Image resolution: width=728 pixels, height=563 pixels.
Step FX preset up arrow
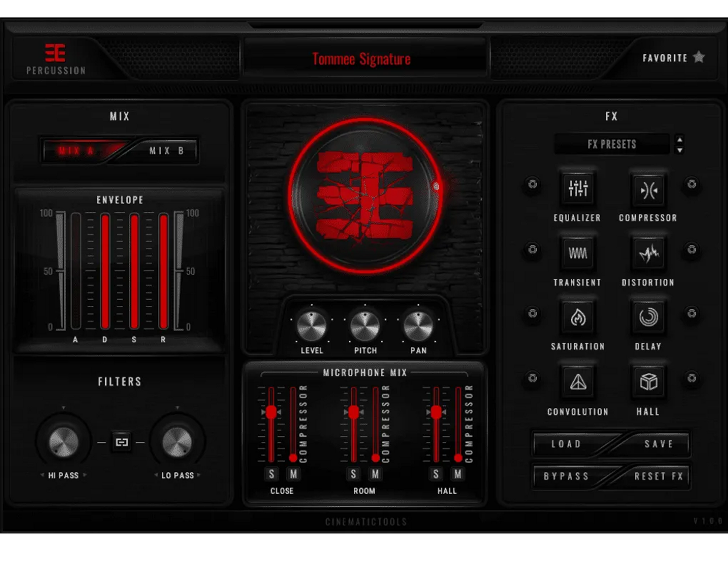680,140
